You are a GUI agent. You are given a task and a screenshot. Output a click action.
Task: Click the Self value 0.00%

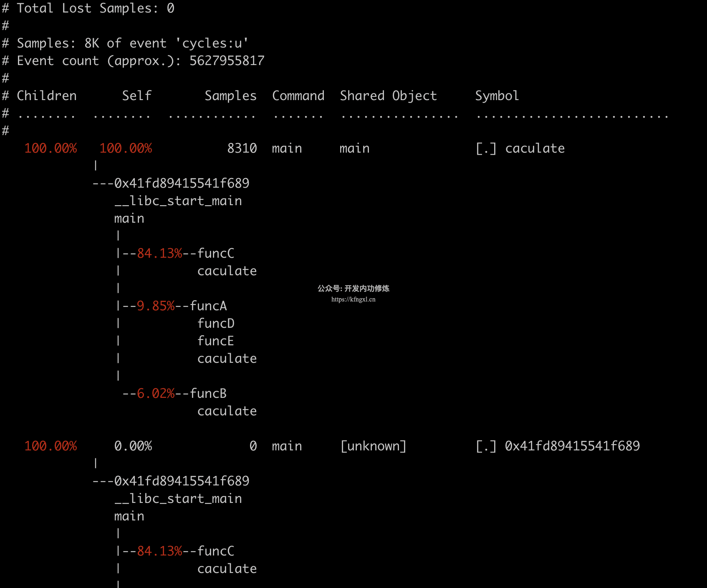(133, 446)
